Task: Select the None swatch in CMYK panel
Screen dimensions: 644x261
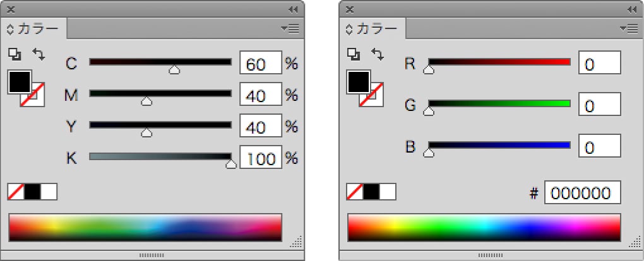Action: point(16,192)
